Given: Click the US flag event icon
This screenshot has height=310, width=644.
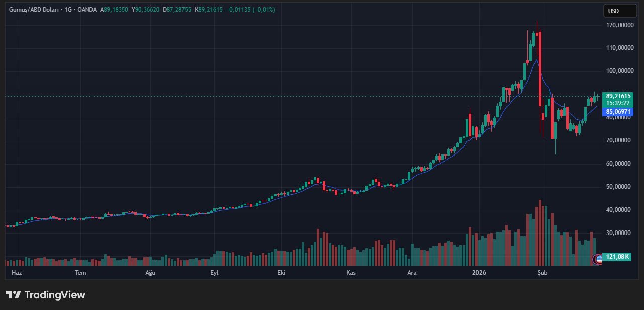Looking at the screenshot, I should pyautogui.click(x=598, y=259).
